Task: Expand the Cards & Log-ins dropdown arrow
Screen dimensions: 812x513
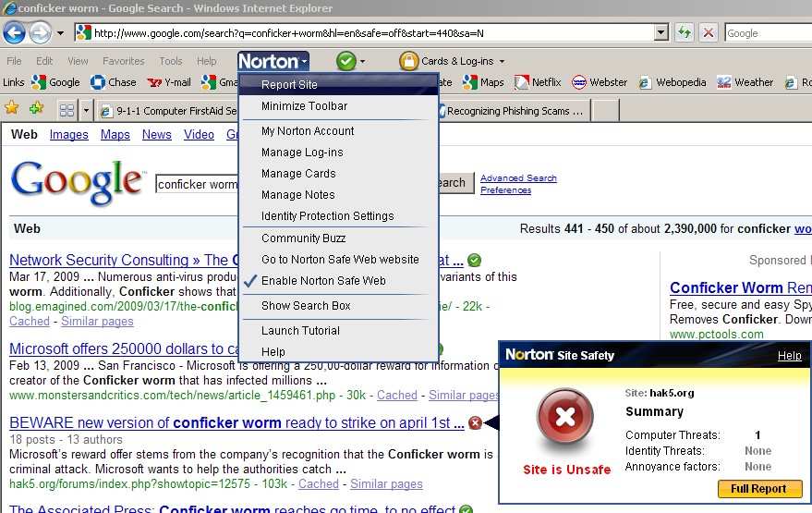Action: pos(502,62)
